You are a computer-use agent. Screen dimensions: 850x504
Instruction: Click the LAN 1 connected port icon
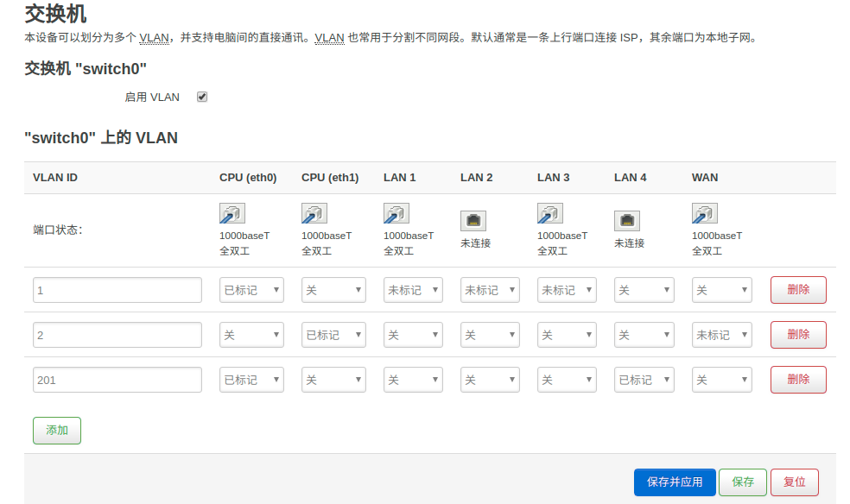point(396,213)
